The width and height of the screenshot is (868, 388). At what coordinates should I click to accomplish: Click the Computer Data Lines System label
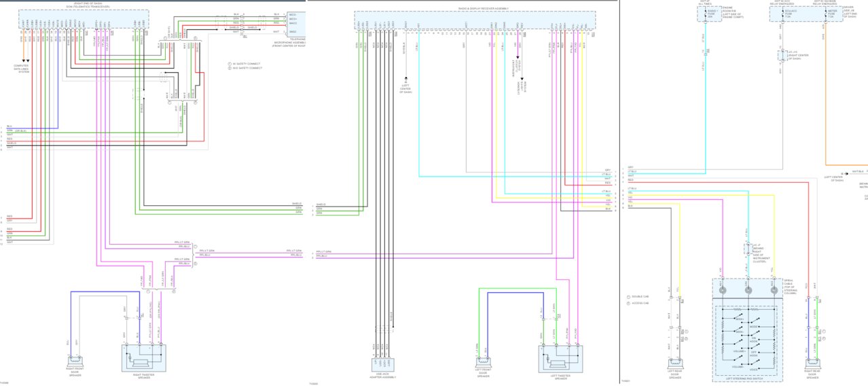22,68
